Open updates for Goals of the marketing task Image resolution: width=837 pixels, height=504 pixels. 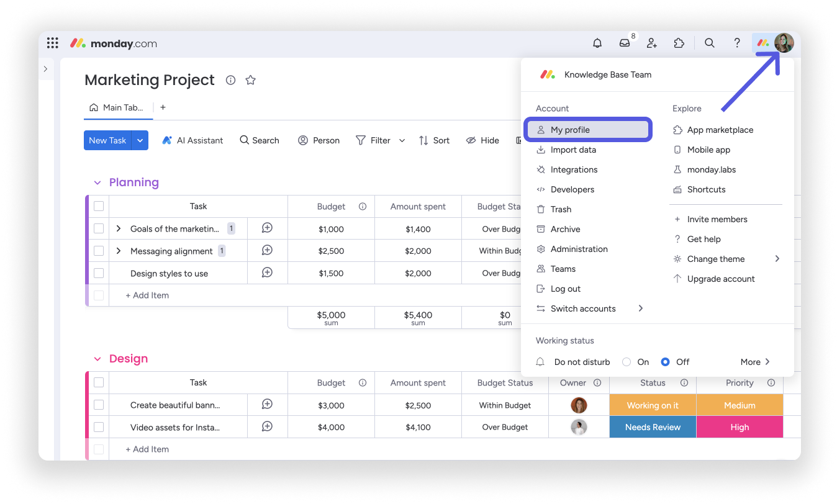267,228
